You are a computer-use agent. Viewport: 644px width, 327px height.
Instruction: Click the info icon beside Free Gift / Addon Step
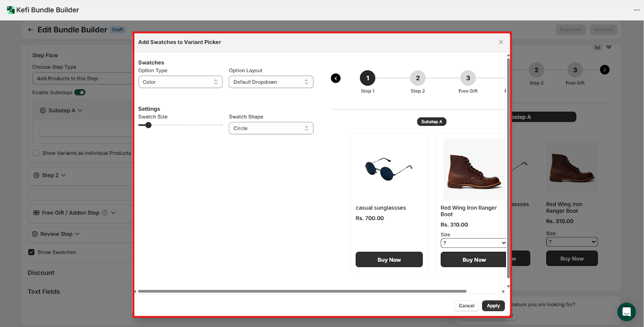coord(105,213)
